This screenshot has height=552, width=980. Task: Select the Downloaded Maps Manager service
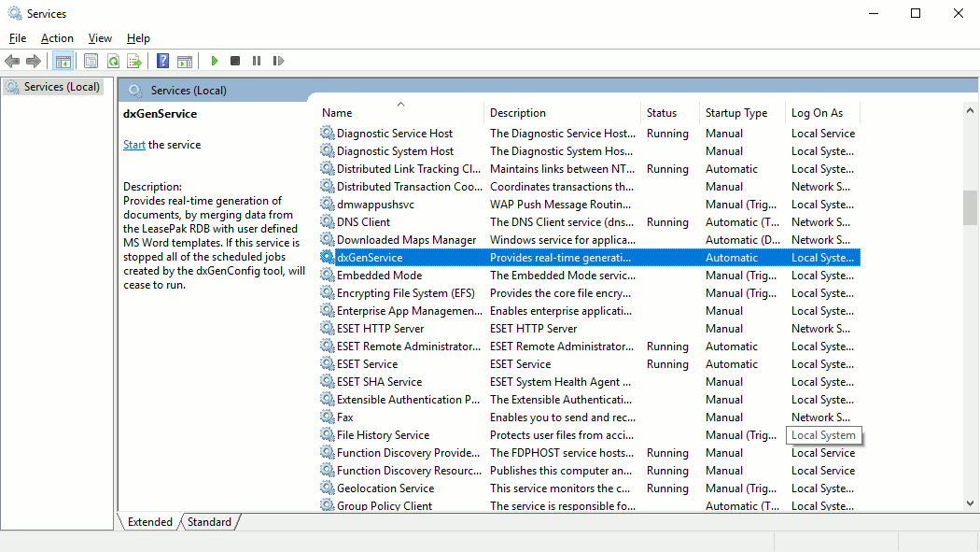[406, 239]
